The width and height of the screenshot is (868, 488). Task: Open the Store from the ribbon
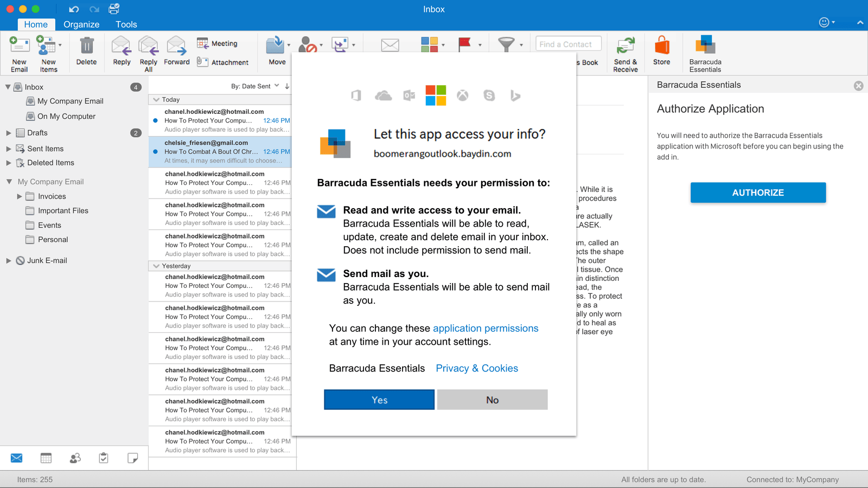(x=661, y=47)
